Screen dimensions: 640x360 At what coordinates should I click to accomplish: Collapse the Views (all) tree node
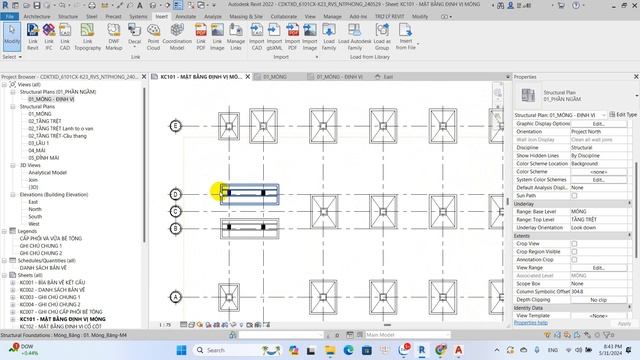tap(4, 84)
